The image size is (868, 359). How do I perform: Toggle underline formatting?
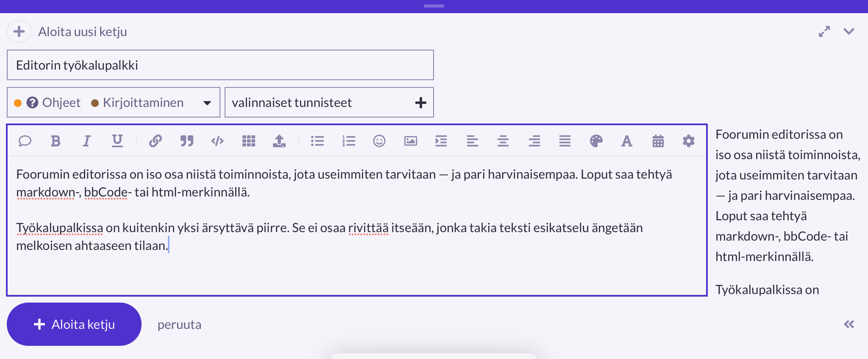[117, 141]
